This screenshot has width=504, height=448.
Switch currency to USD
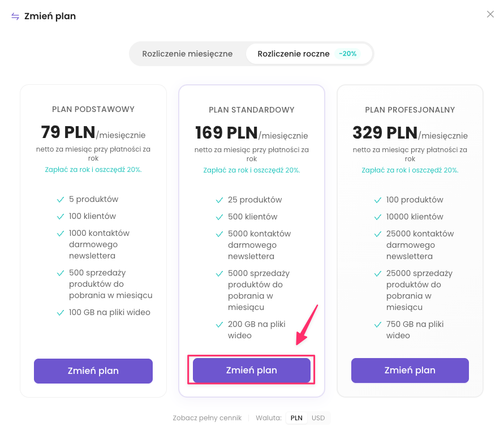click(x=318, y=418)
